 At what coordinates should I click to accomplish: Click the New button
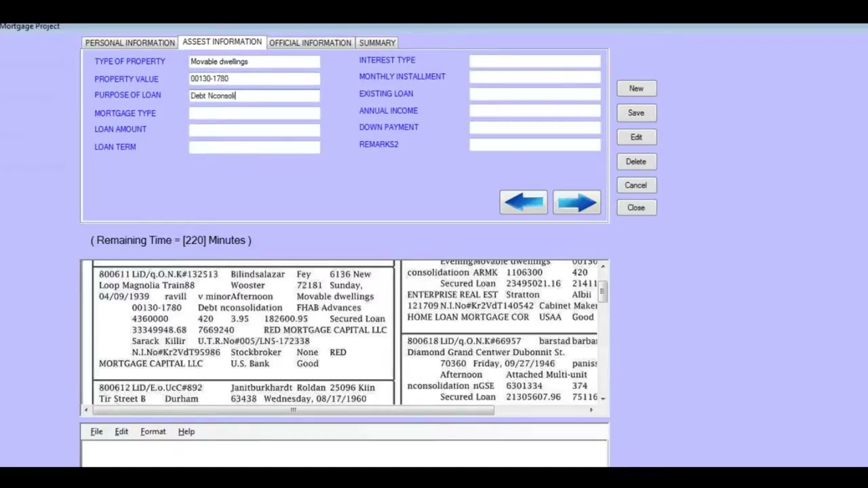pos(636,89)
